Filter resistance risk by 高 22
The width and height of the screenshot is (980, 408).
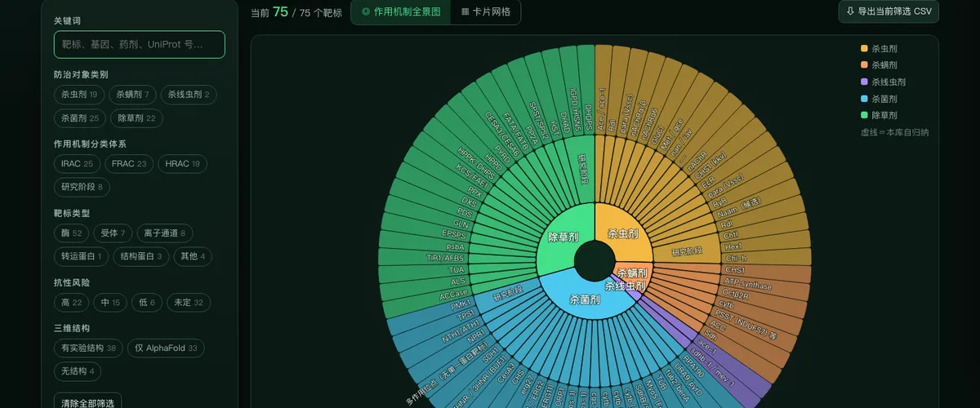point(71,303)
